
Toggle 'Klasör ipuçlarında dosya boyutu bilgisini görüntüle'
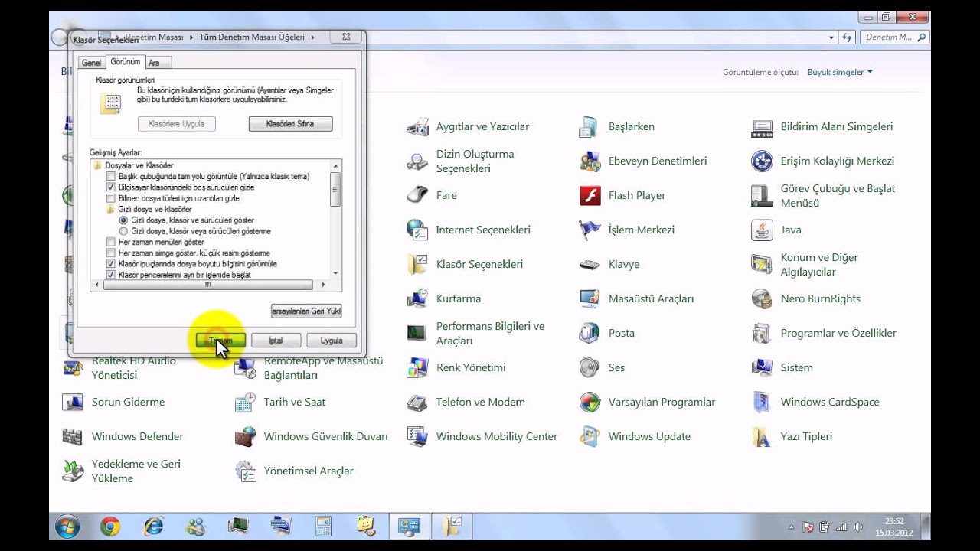tap(112, 264)
